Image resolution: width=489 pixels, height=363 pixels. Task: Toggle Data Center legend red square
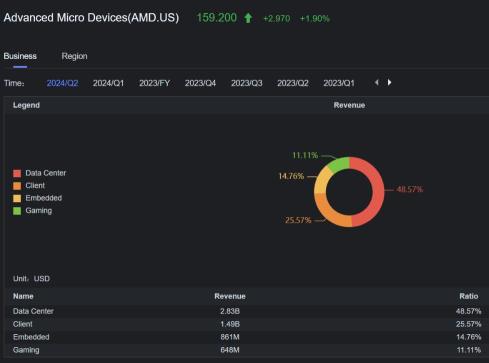click(x=17, y=173)
